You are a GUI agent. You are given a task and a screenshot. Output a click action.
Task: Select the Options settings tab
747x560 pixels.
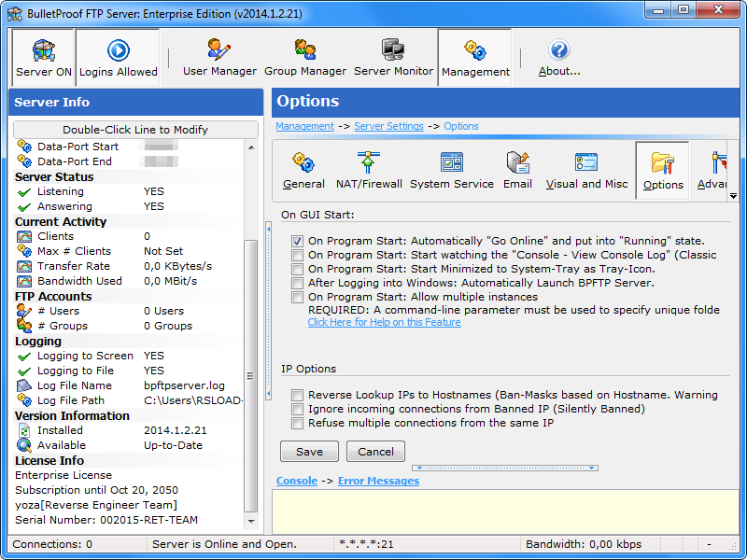coord(663,171)
